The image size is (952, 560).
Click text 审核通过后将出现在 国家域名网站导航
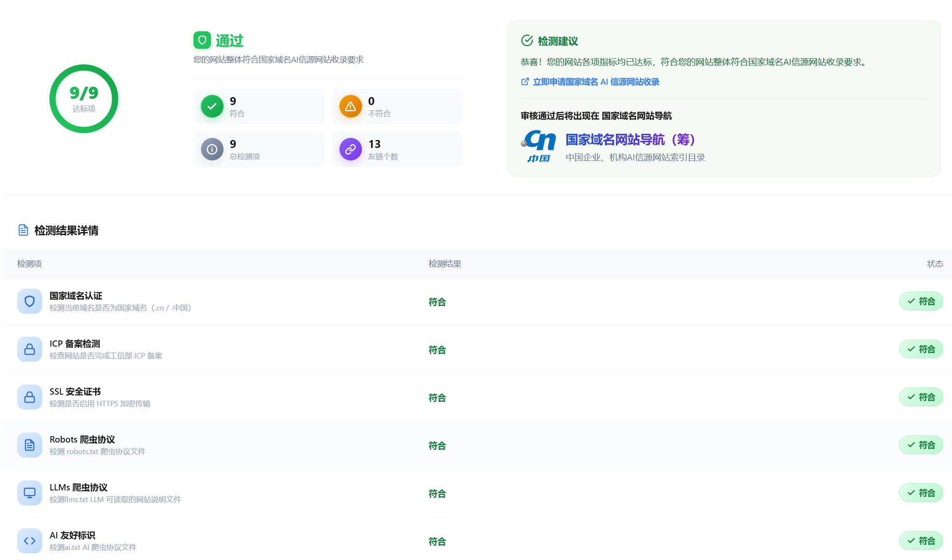596,116
